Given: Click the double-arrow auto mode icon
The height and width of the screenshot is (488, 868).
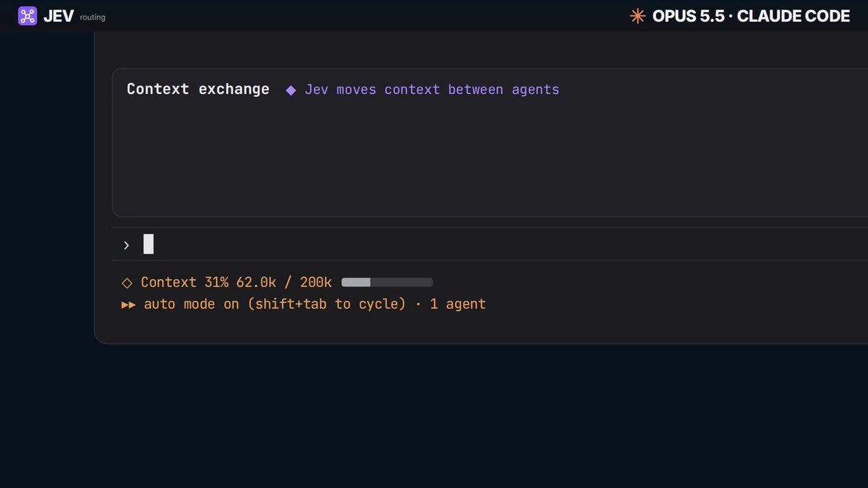Looking at the screenshot, I should 129,304.
